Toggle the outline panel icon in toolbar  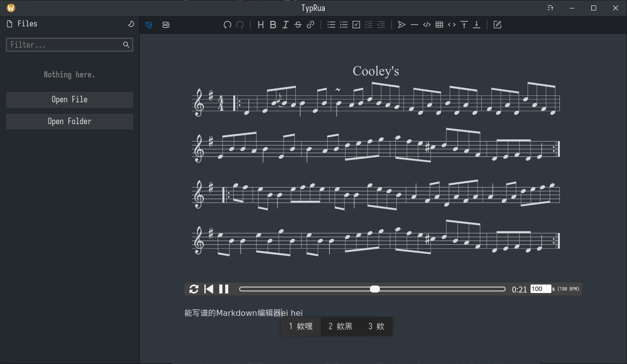pyautogui.click(x=166, y=25)
